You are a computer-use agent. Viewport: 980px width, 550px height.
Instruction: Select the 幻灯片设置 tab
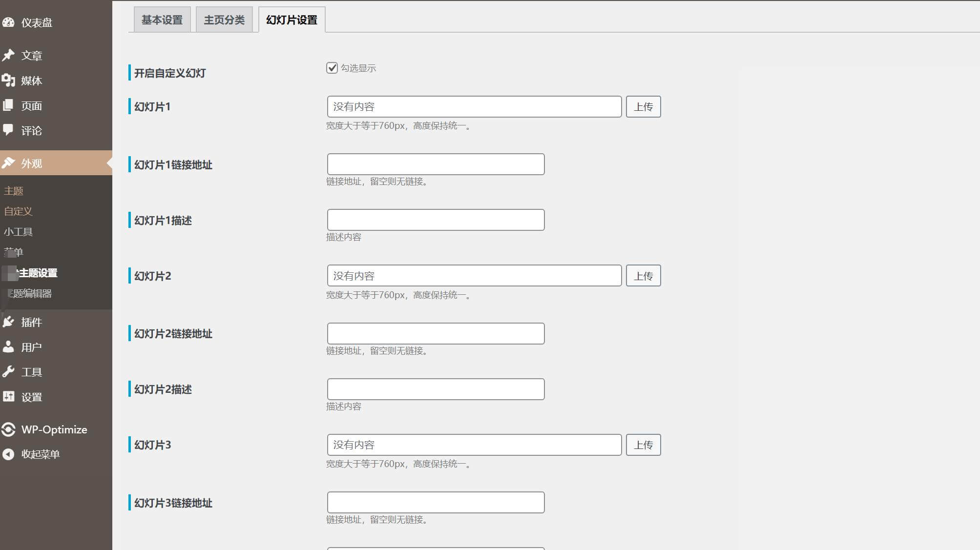pos(292,20)
